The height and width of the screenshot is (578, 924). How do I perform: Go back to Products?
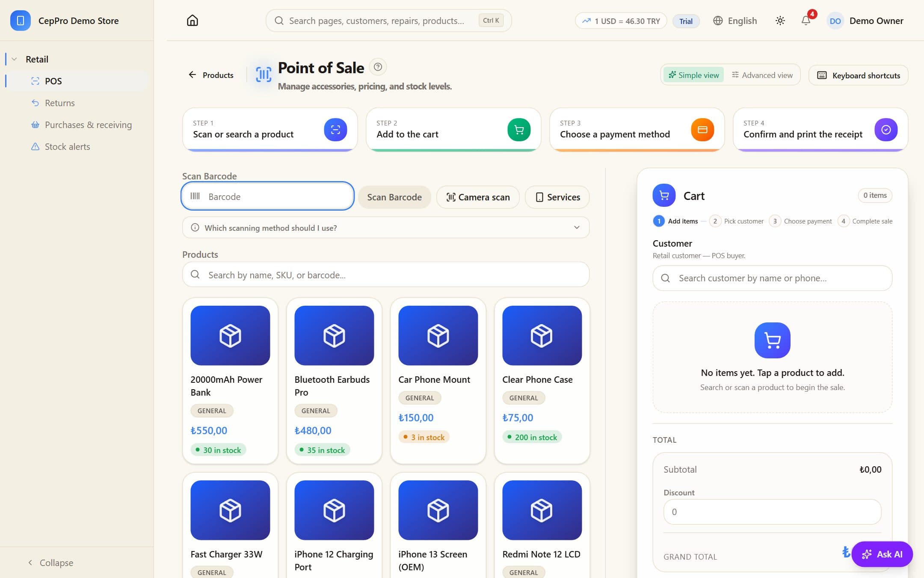pyautogui.click(x=211, y=75)
